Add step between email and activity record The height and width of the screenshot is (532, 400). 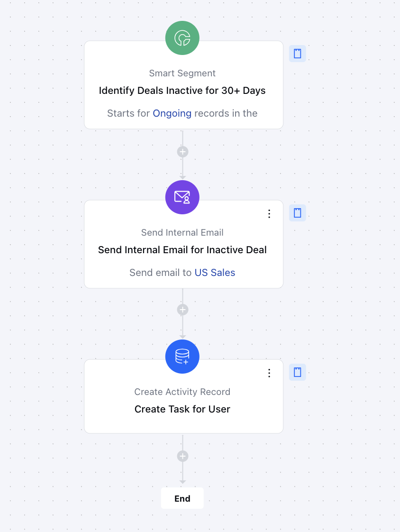(x=182, y=310)
